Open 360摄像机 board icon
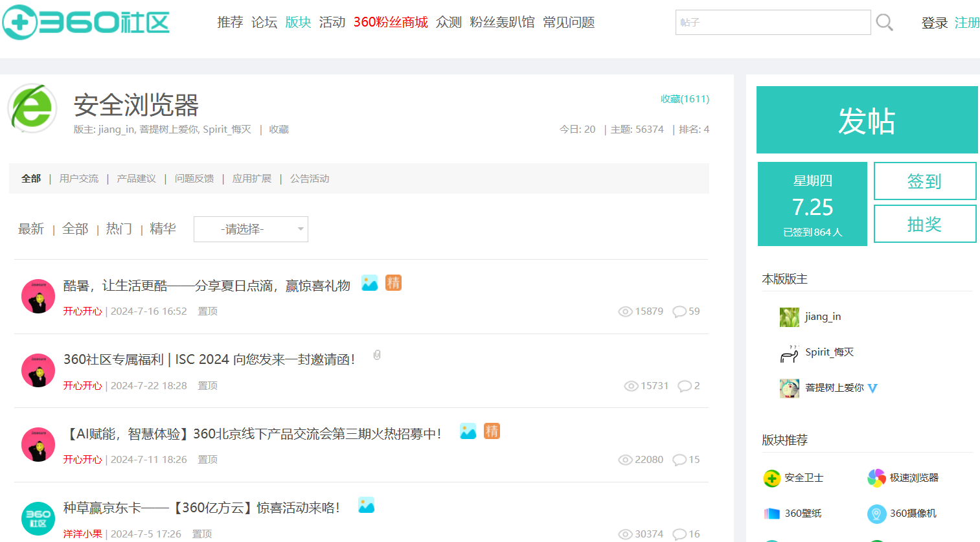This screenshot has width=980, height=542. click(x=876, y=514)
